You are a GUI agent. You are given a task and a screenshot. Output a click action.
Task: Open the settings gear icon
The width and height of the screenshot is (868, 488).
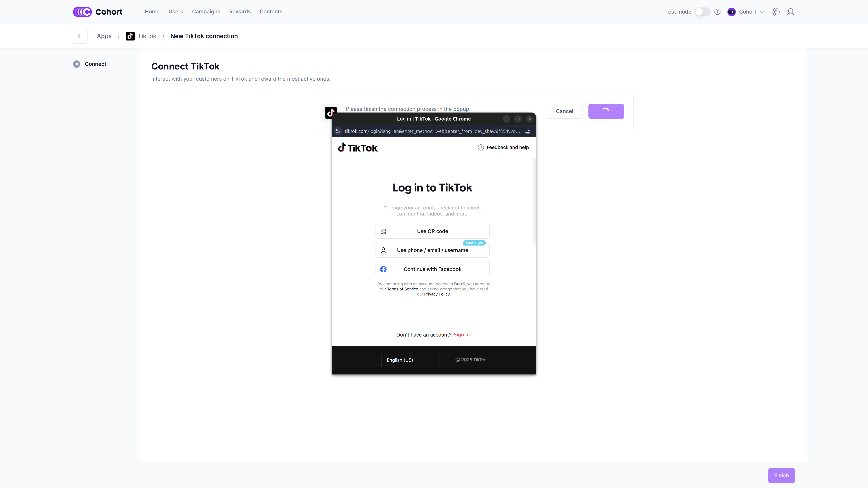775,12
